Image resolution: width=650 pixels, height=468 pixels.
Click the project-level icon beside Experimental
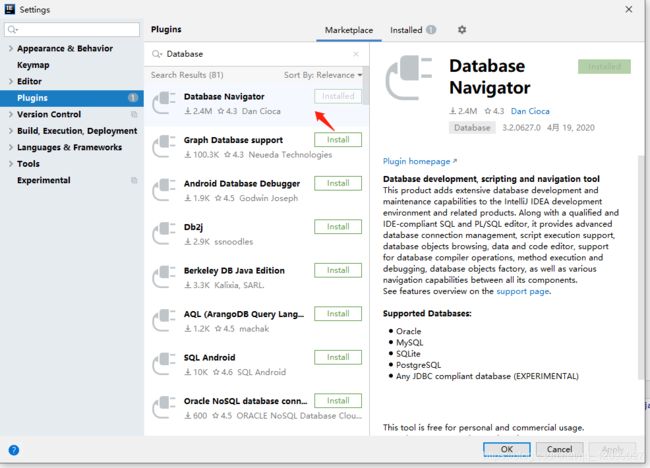pos(134,180)
